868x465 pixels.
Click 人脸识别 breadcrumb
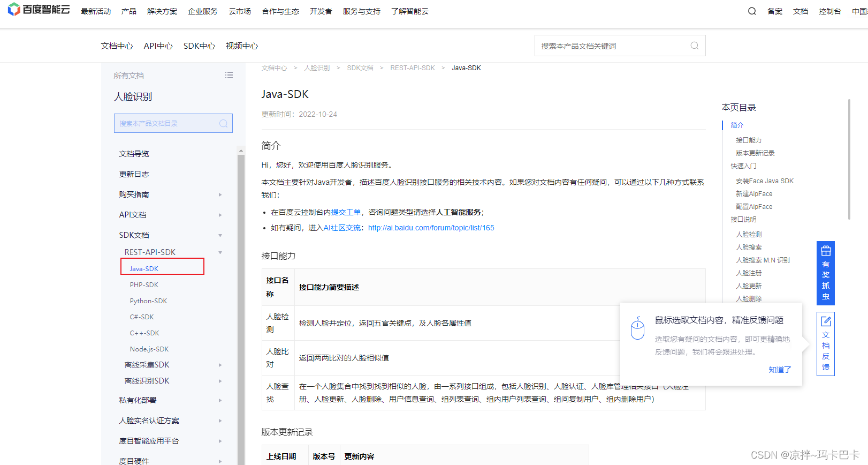[317, 68]
